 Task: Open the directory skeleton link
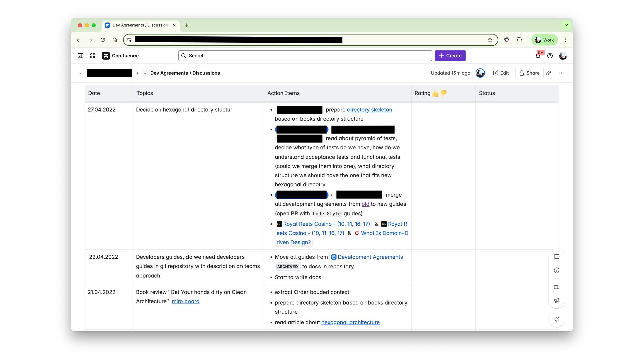tap(369, 110)
